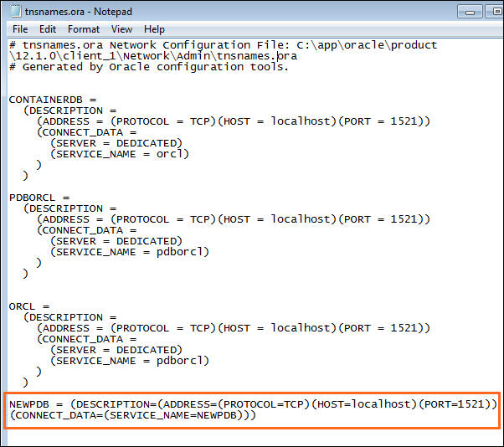Click '(DESCRIPTION =' under PDBORCL
Screen dimensions: 504x447
[70, 208]
